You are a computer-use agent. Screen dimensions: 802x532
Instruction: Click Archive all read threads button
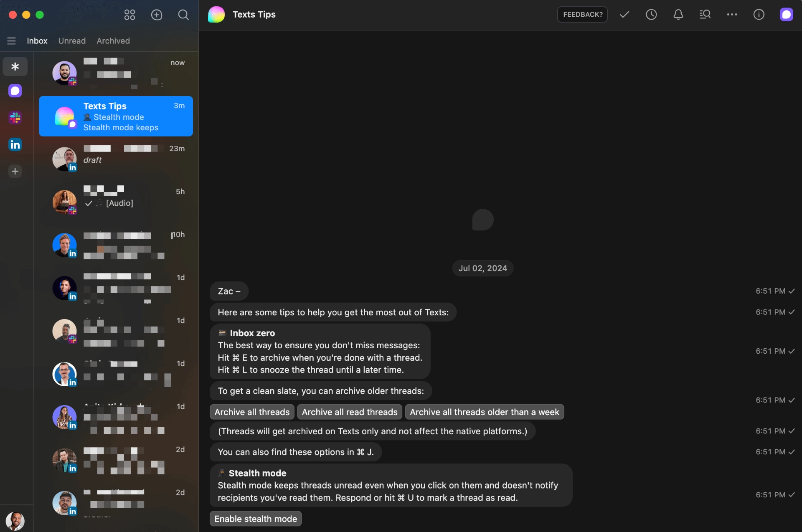350,412
